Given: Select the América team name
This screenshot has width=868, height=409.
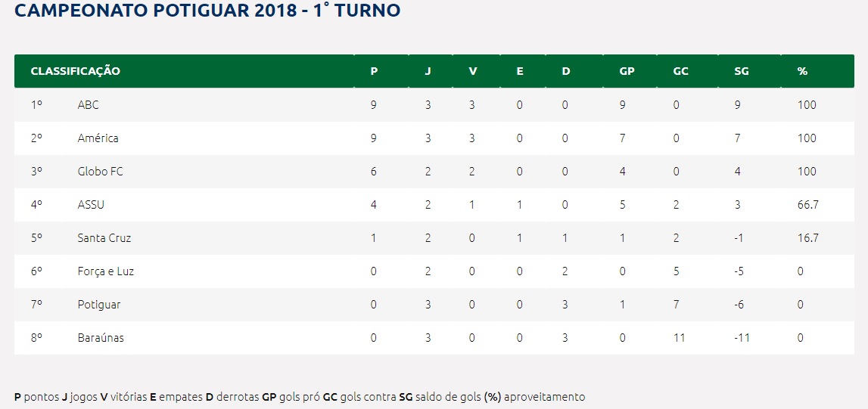Looking at the screenshot, I should pyautogui.click(x=98, y=138).
